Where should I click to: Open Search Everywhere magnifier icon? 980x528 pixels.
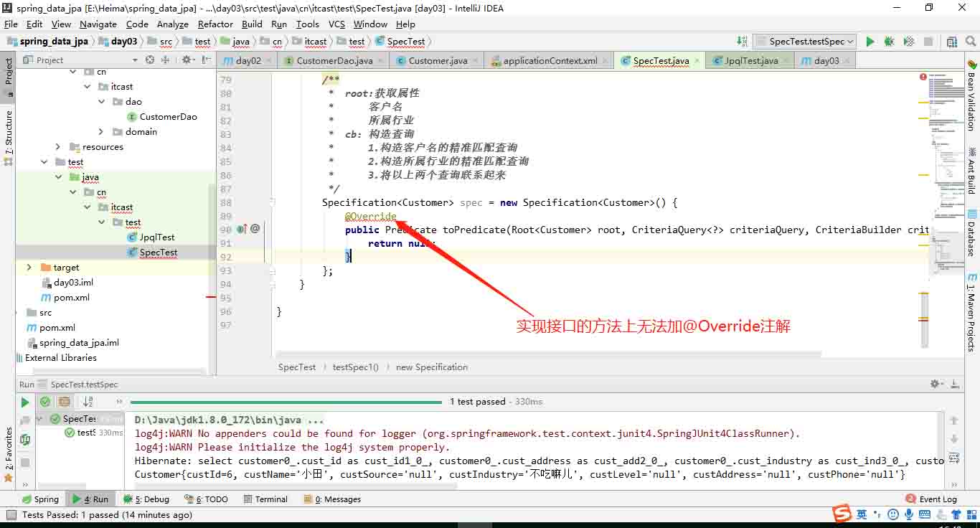coord(971,42)
